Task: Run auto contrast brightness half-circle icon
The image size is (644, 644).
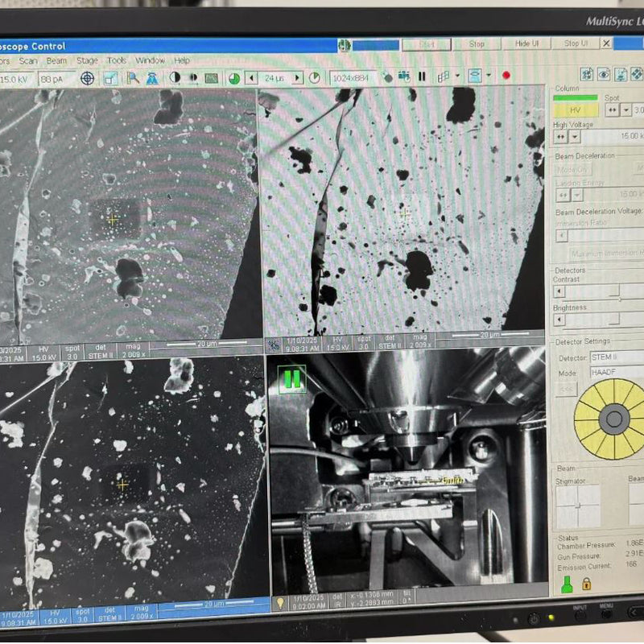Action: tap(175, 77)
